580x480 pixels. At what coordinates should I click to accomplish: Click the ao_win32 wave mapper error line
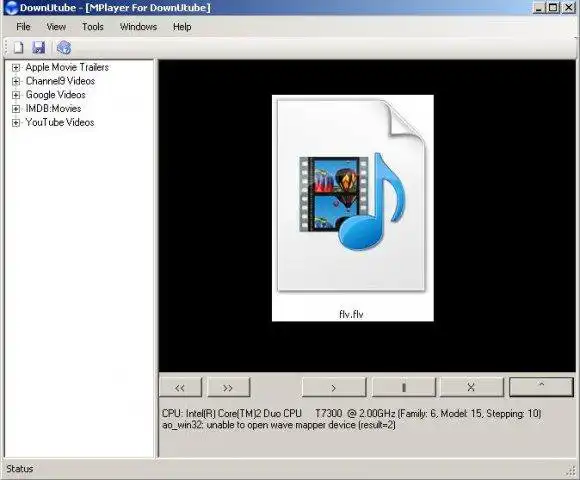pyautogui.click(x=279, y=425)
